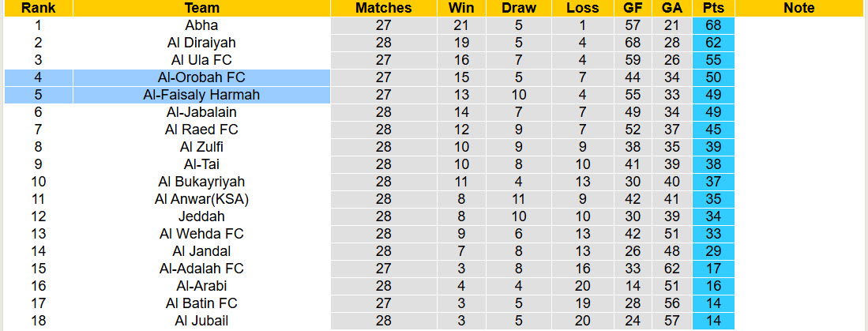868x331 pixels.
Task: Click the Team column header
Action: (x=201, y=8)
